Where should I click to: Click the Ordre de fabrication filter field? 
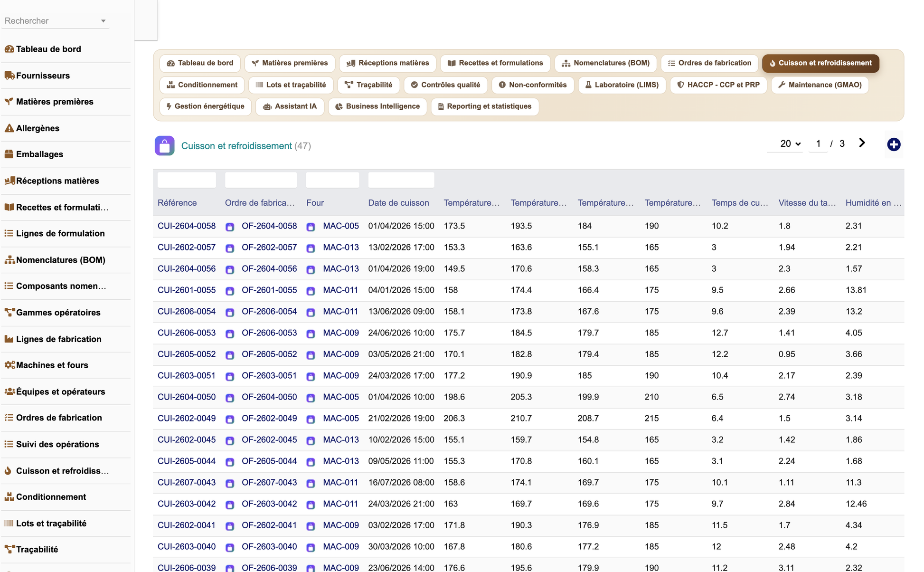261,180
